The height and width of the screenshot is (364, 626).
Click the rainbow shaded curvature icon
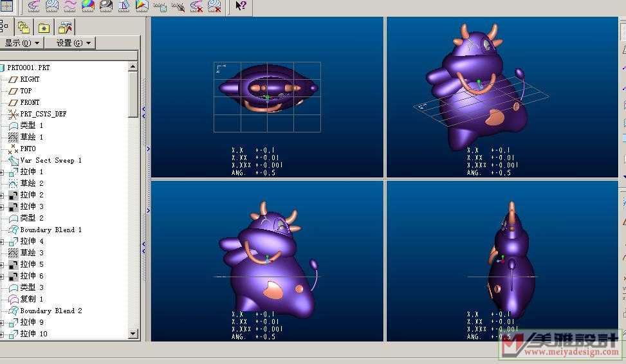88,6
